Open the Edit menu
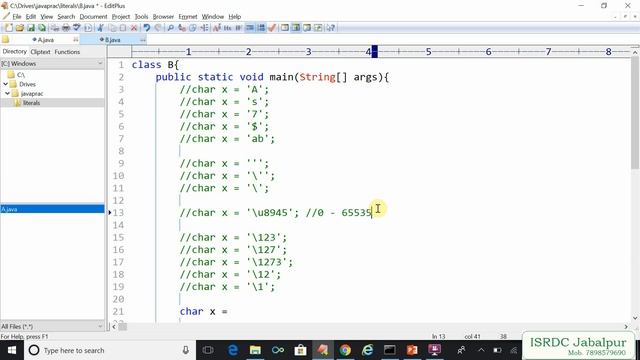Screen dimensions: 640x360 (31, 17)
